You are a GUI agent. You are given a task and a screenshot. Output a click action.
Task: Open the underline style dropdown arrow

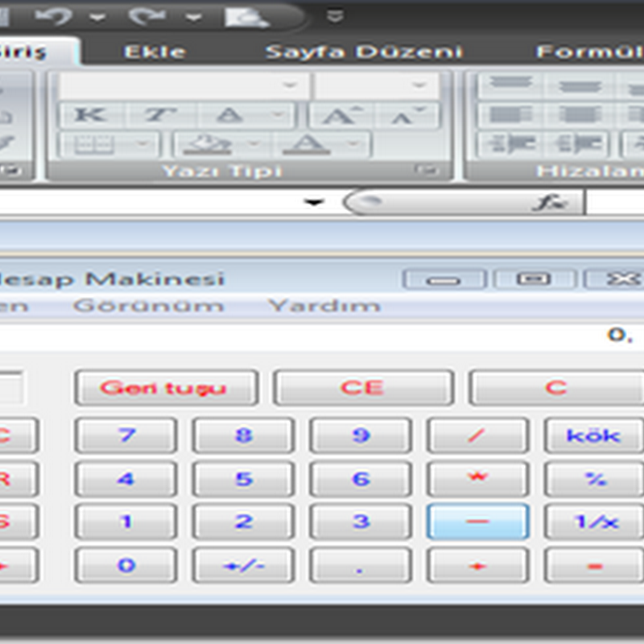pyautogui.click(x=279, y=116)
